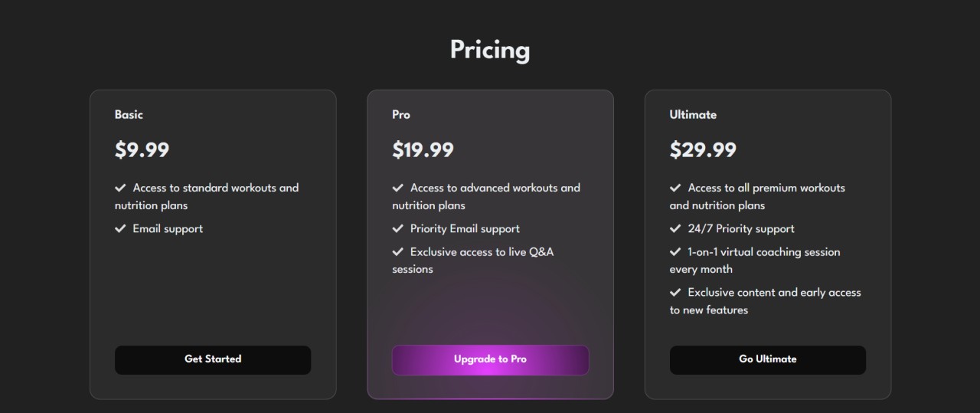The width and height of the screenshot is (980, 413).
Task: Click checkmark icon next to Email support
Action: (x=120, y=228)
